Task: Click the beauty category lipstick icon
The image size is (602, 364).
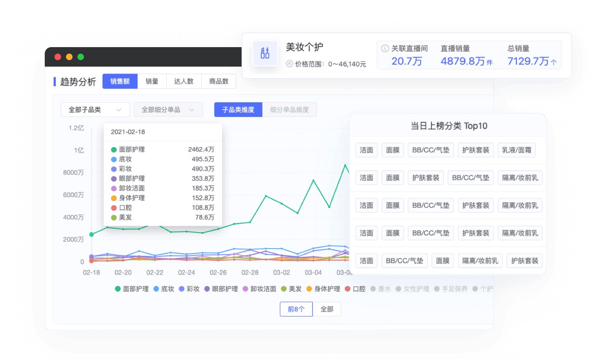Action: coord(265,53)
